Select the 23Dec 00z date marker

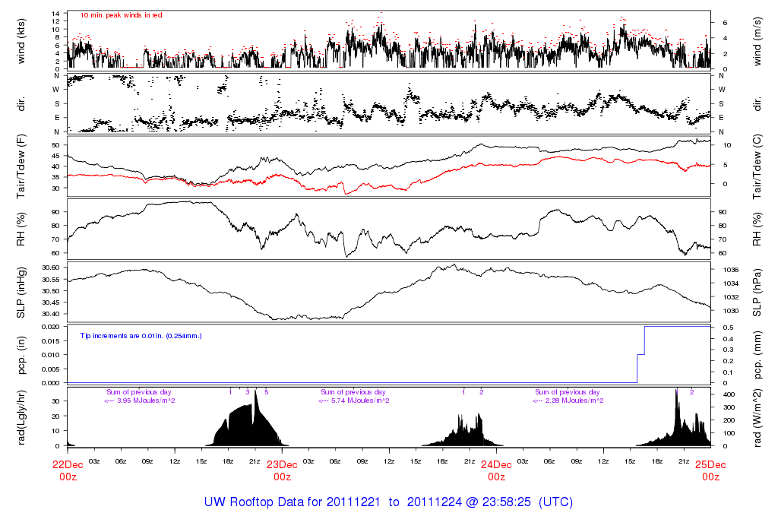(282, 470)
